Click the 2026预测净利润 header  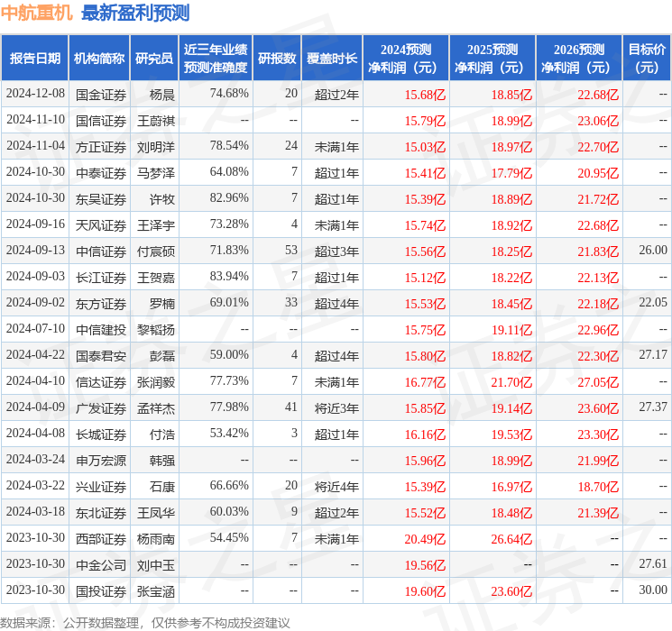click(579, 59)
